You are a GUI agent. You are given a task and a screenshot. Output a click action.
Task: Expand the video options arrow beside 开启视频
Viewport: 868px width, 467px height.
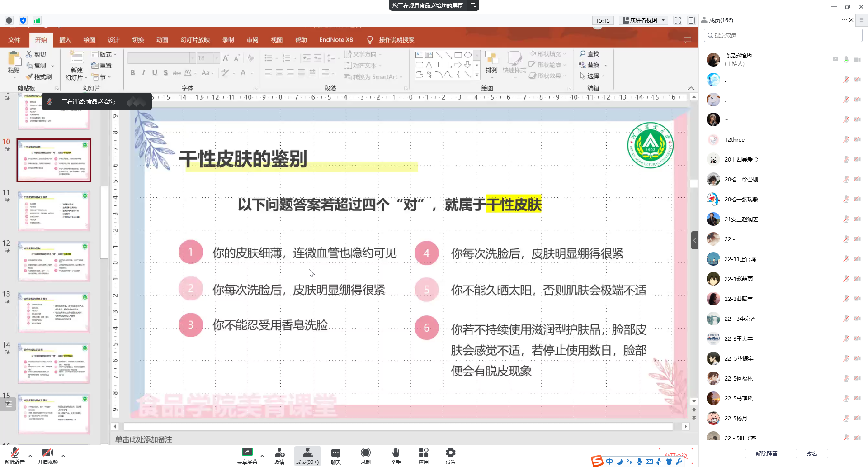click(x=63, y=456)
